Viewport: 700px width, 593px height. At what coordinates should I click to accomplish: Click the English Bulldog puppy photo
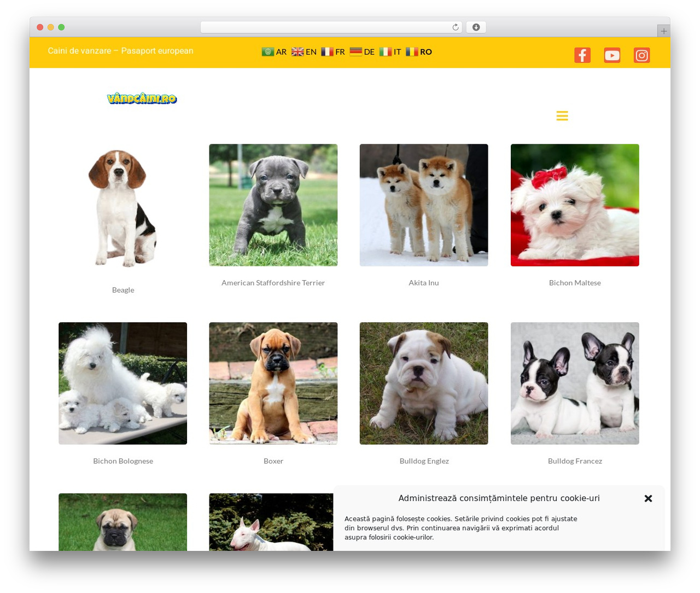pyautogui.click(x=424, y=383)
